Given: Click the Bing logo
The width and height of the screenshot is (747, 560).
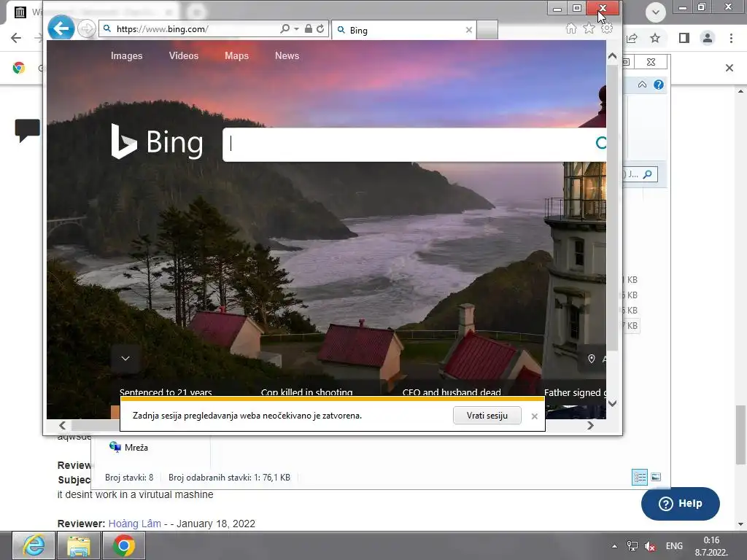Looking at the screenshot, I should click(x=157, y=141).
